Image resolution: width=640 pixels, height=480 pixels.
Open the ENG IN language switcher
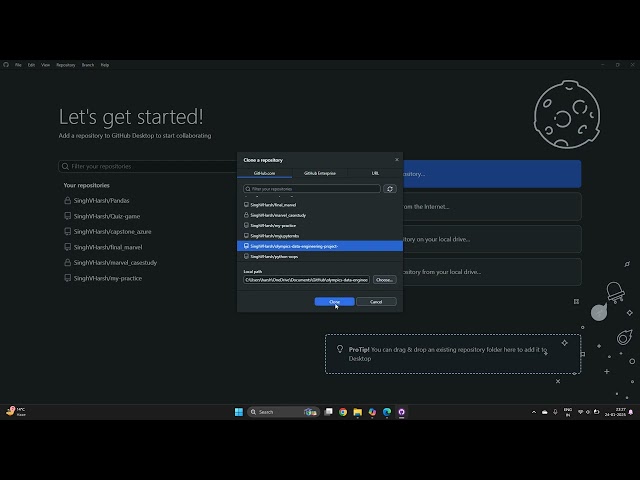pos(567,412)
